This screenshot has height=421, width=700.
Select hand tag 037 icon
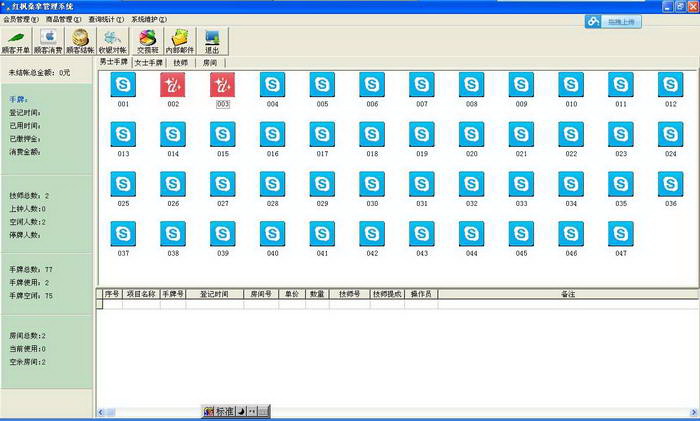[123, 233]
